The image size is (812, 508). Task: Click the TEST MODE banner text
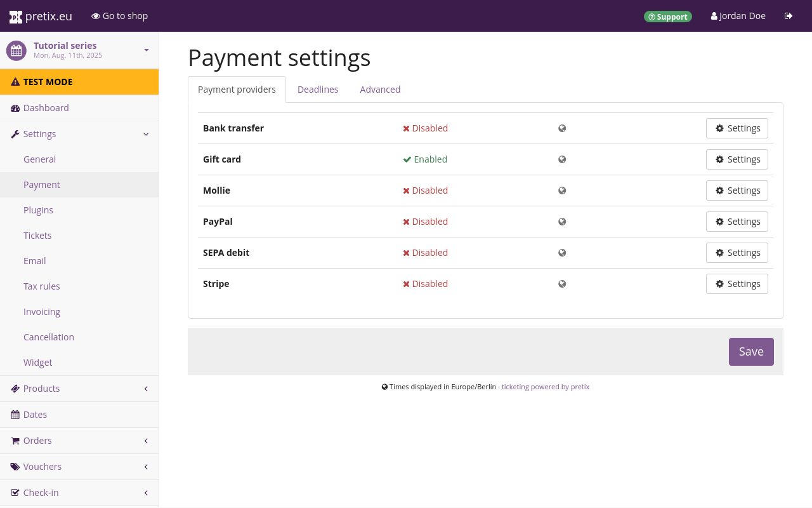point(48,82)
